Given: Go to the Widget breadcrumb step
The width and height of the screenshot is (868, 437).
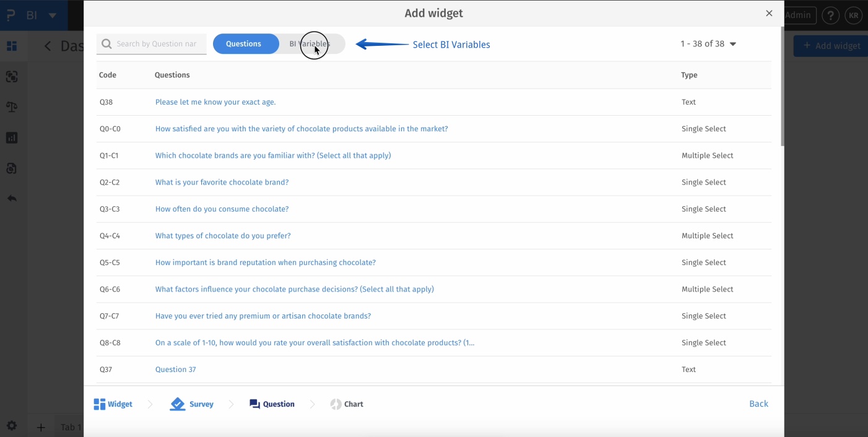Looking at the screenshot, I should (113, 404).
